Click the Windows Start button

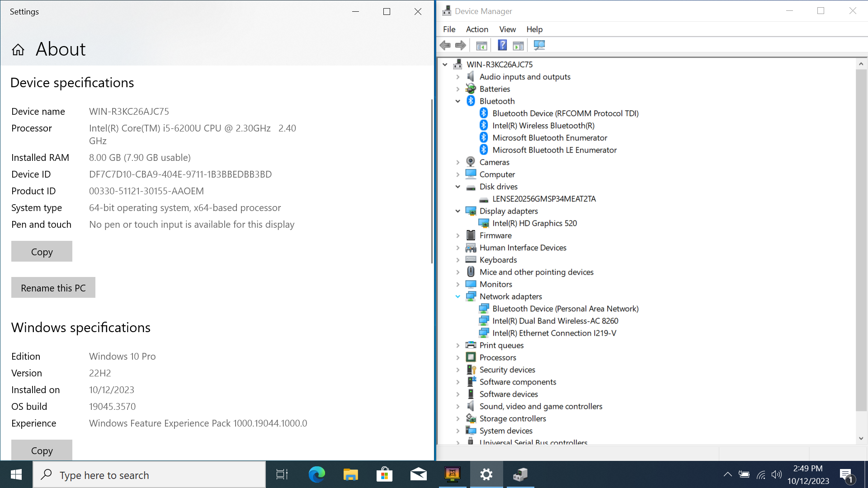(16, 474)
